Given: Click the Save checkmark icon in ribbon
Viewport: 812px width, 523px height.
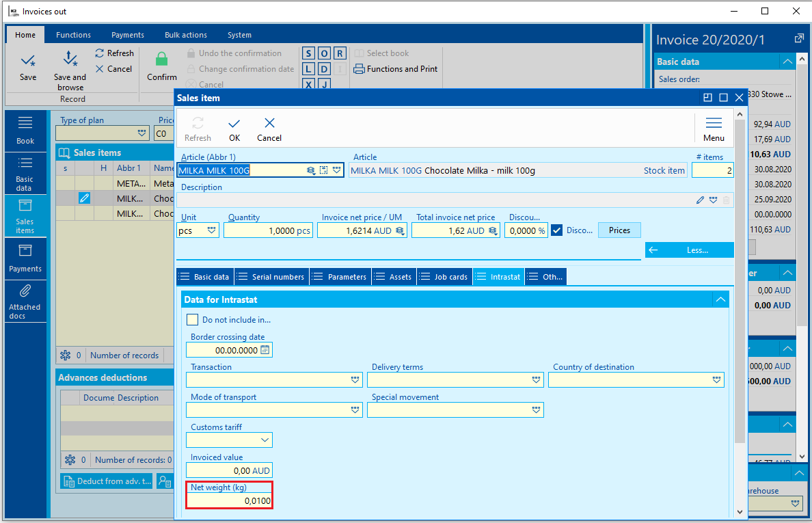Looking at the screenshot, I should pos(28,61).
